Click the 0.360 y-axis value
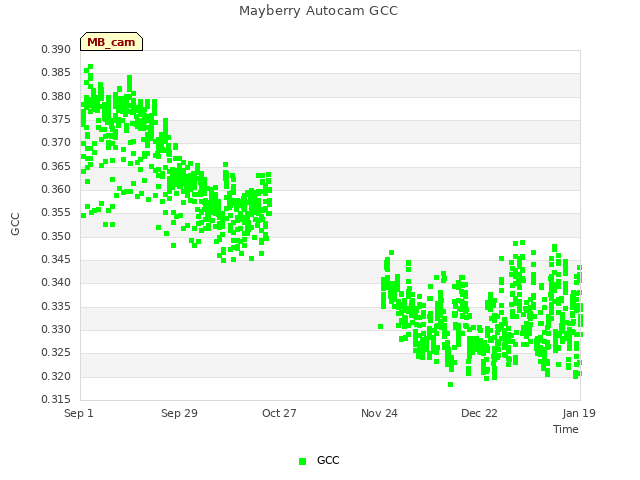This screenshot has width=640, height=480. click(x=56, y=189)
